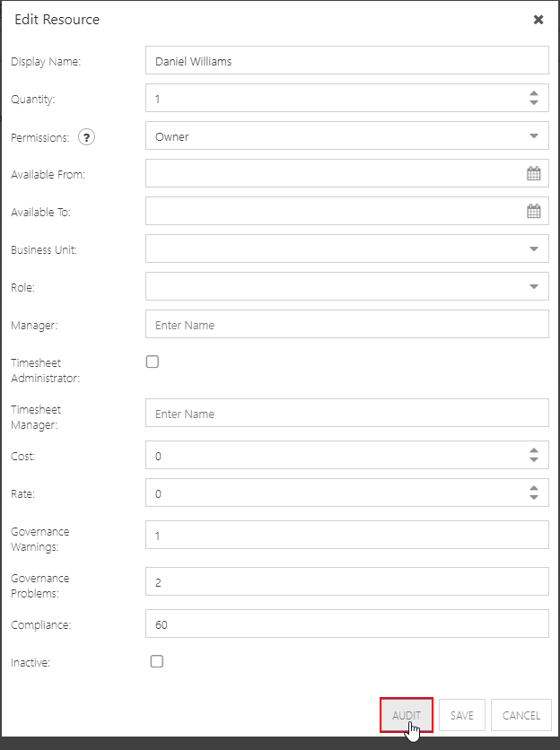Click the AUDIT button
Screen dimensions: 560x750
[x=407, y=715]
